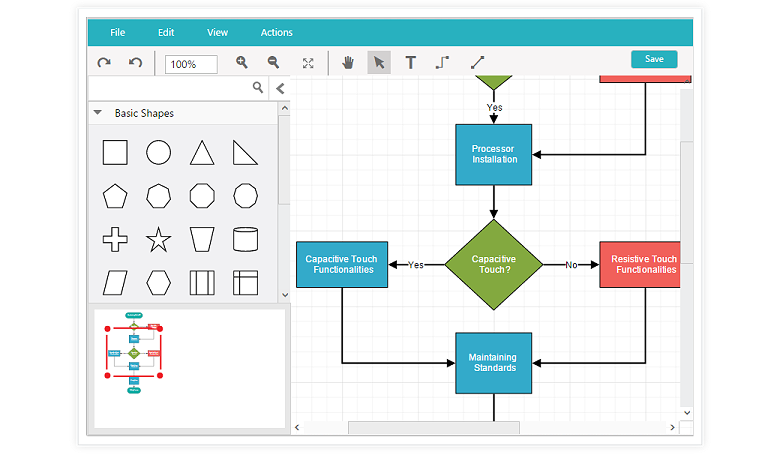Image resolution: width=780 pixels, height=454 pixels.
Task: Click the Save button
Action: pyautogui.click(x=654, y=59)
